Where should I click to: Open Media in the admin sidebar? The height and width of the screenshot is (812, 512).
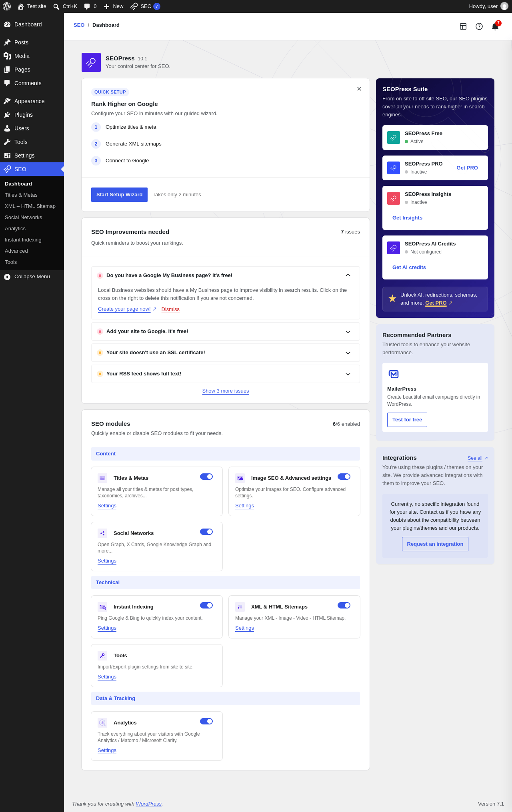click(32, 56)
